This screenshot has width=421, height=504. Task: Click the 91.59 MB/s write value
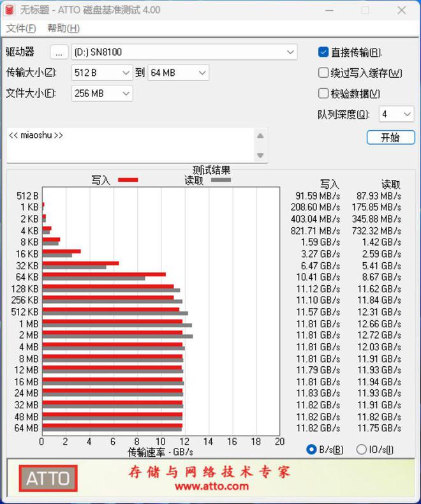318,196
